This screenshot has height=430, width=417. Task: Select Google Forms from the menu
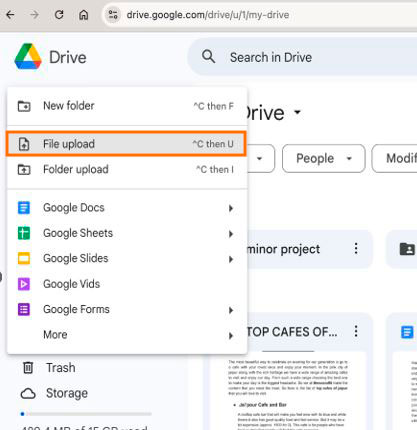(127, 309)
